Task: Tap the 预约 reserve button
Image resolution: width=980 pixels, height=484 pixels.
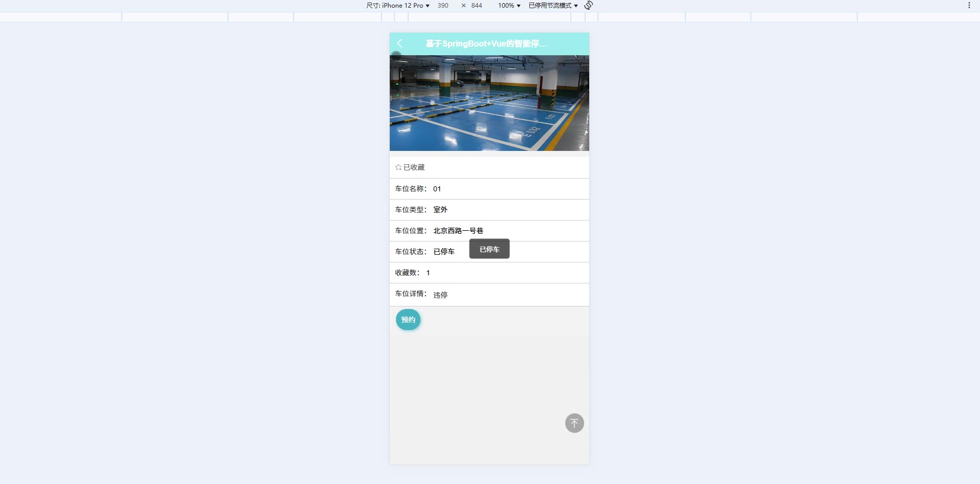Action: click(x=408, y=320)
